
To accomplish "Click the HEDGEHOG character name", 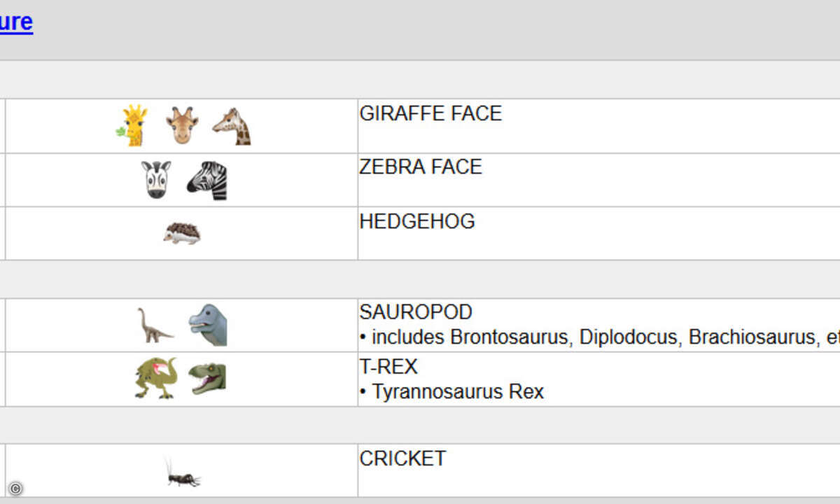I will pyautogui.click(x=417, y=221).
